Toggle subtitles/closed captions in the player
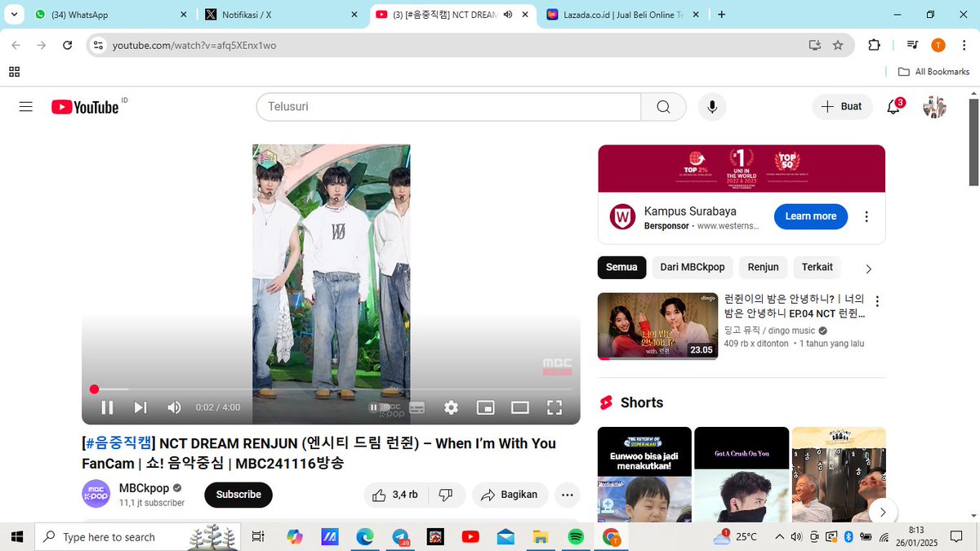 [416, 407]
